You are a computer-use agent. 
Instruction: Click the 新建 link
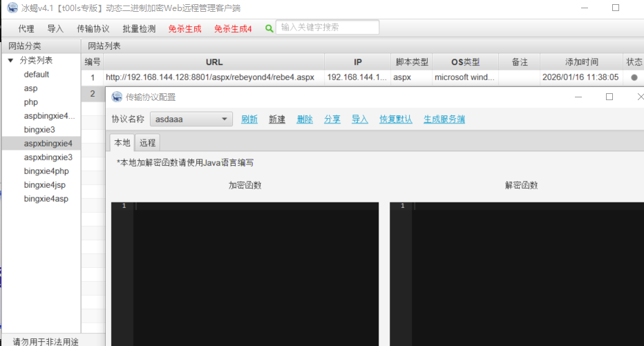[x=277, y=119]
